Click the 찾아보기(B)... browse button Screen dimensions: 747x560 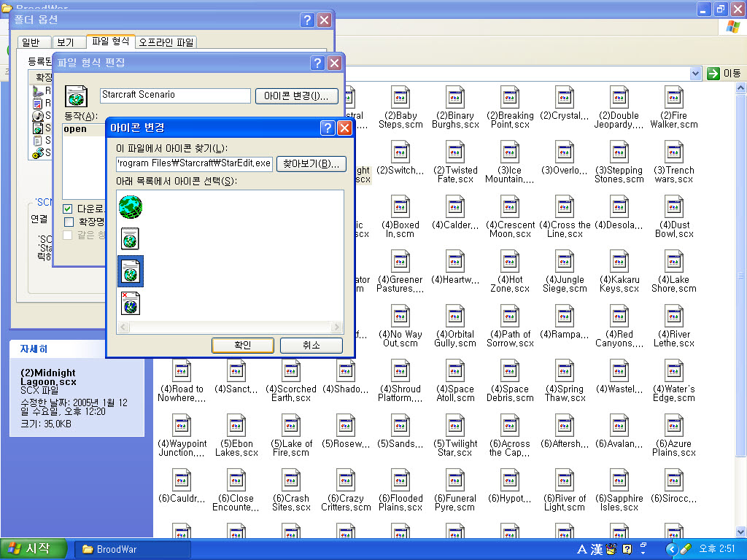(311, 164)
